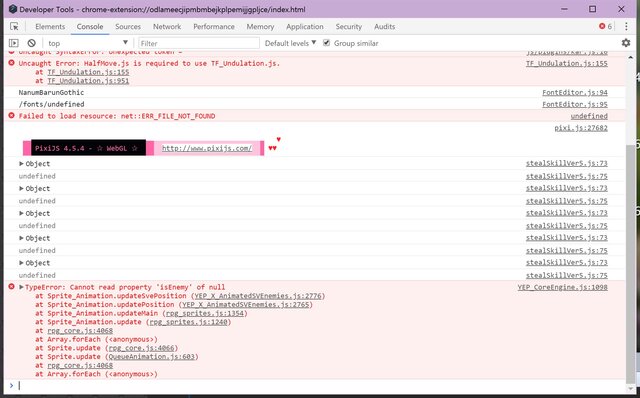Select the /fonts/undefined log text
The height and width of the screenshot is (398, 640).
click(51, 104)
